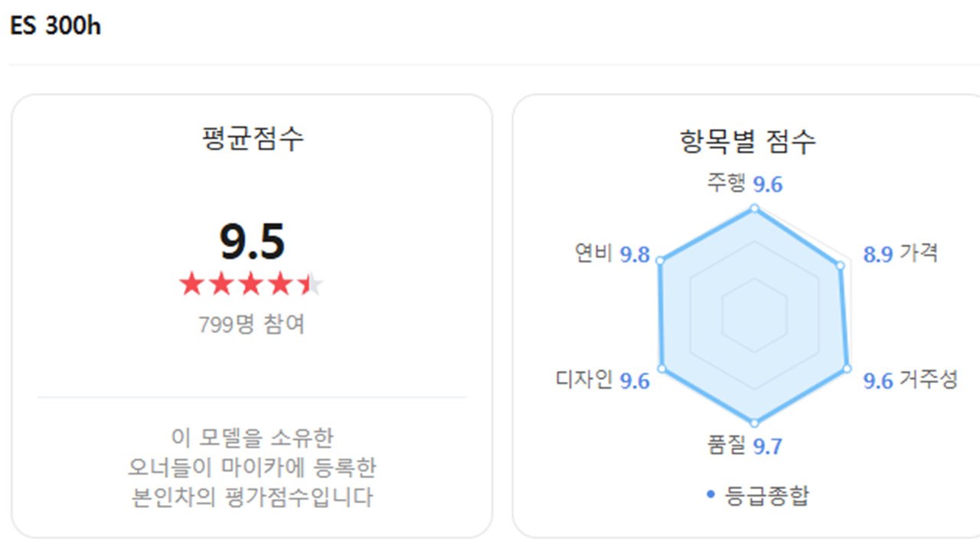The image size is (980, 551).
Task: Click the 8.9 가격 score label
Action: 900,253
